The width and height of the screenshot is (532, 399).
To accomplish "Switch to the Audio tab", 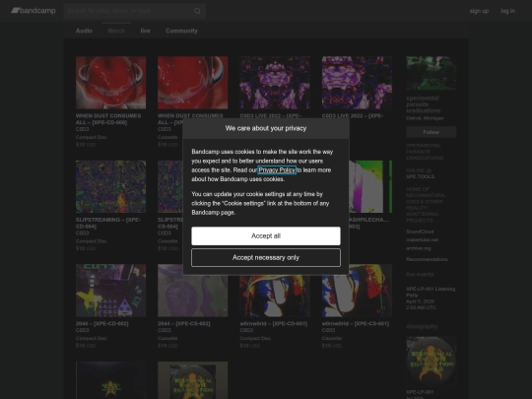I will (84, 31).
